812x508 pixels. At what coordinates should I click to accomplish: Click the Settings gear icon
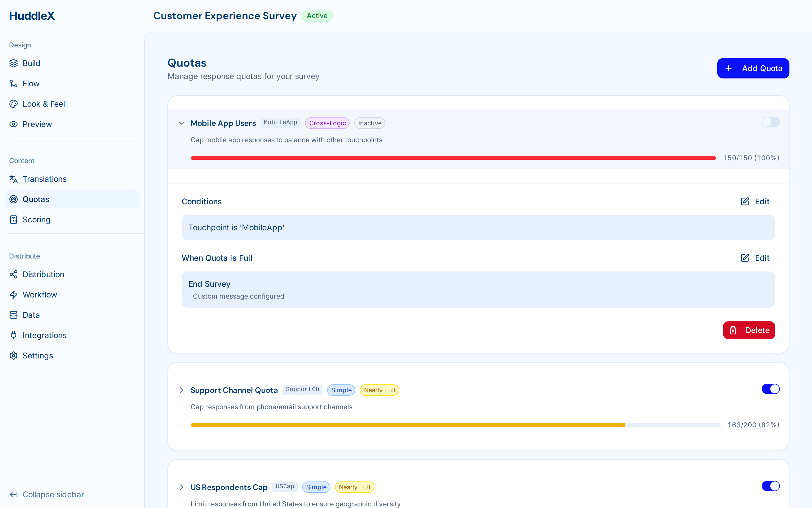pyautogui.click(x=14, y=356)
